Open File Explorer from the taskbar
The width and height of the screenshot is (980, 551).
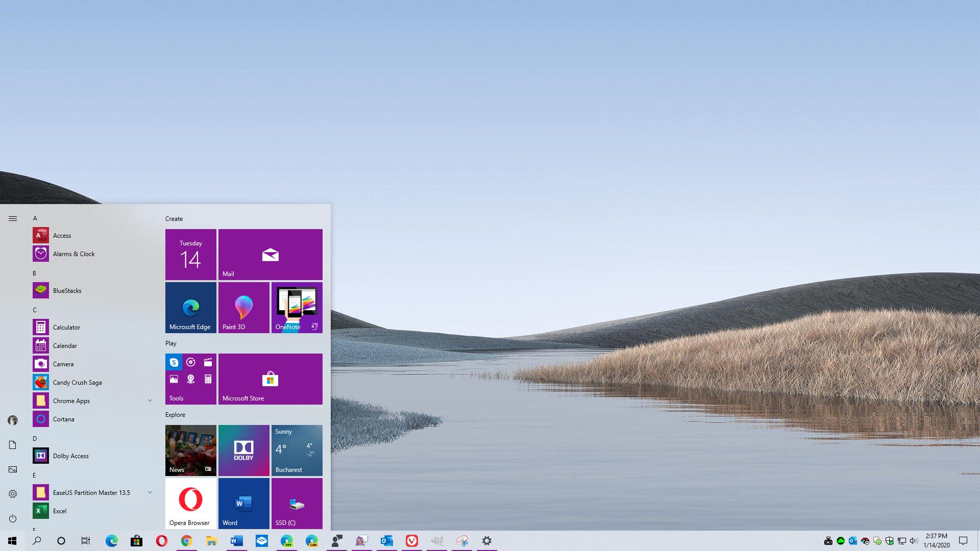coord(211,541)
